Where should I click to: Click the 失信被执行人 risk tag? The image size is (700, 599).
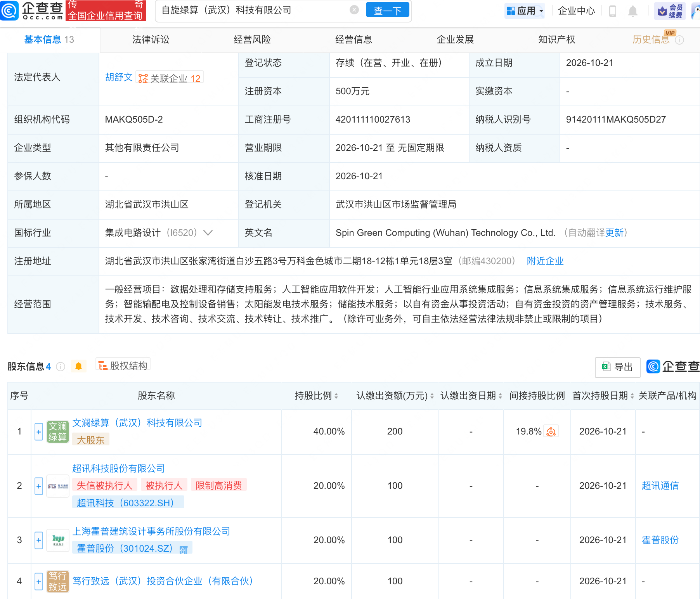coord(104,485)
